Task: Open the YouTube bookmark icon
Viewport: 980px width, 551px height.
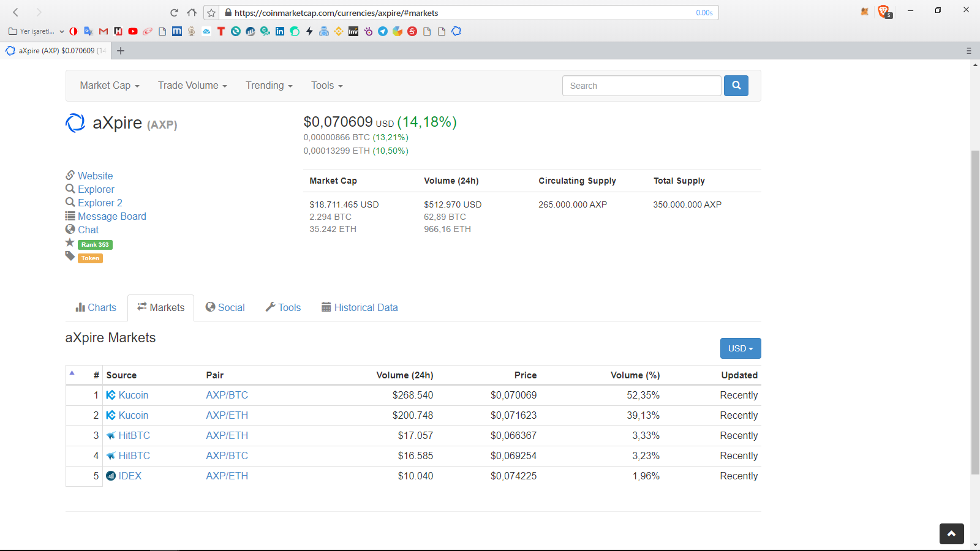Action: click(x=133, y=31)
